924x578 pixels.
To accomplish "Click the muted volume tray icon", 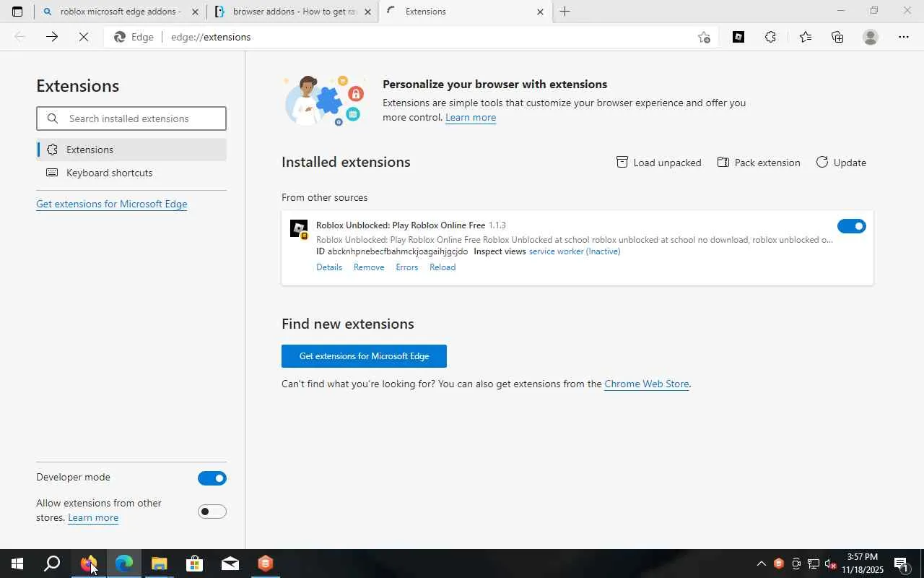I will (830, 564).
